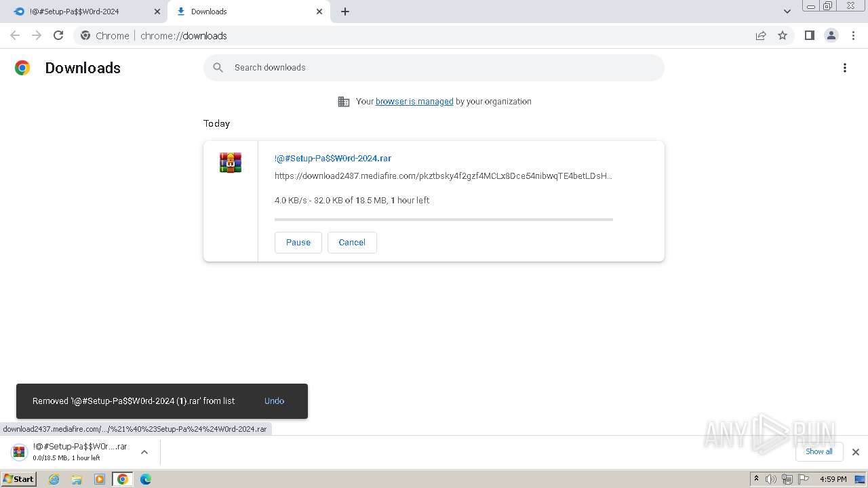Open the Windows Start menu
Viewport: 868px width, 488px height.
(19, 479)
